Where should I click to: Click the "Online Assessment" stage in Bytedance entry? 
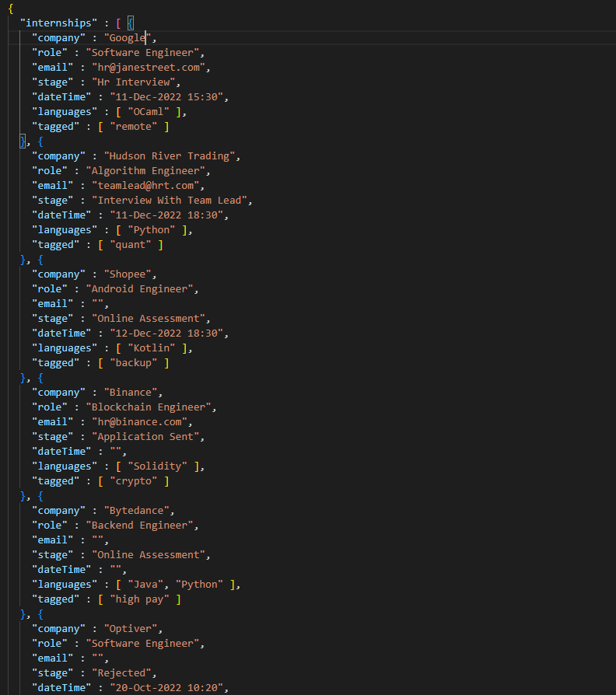(x=149, y=555)
